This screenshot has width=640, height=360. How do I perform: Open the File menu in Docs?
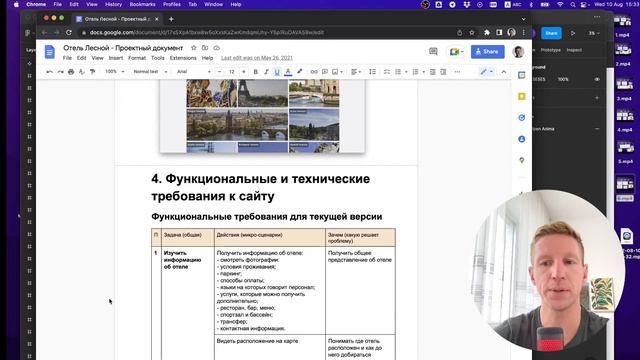(x=67, y=58)
